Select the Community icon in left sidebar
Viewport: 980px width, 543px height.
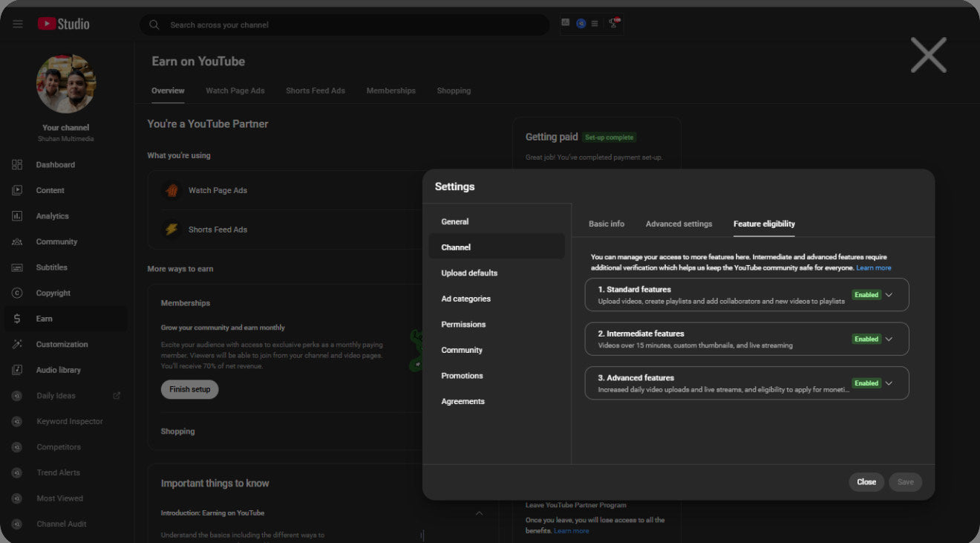pyautogui.click(x=17, y=241)
